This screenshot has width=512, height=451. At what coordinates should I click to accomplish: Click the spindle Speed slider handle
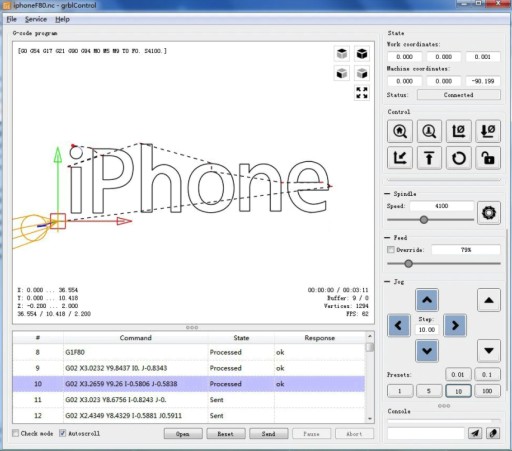click(x=424, y=220)
